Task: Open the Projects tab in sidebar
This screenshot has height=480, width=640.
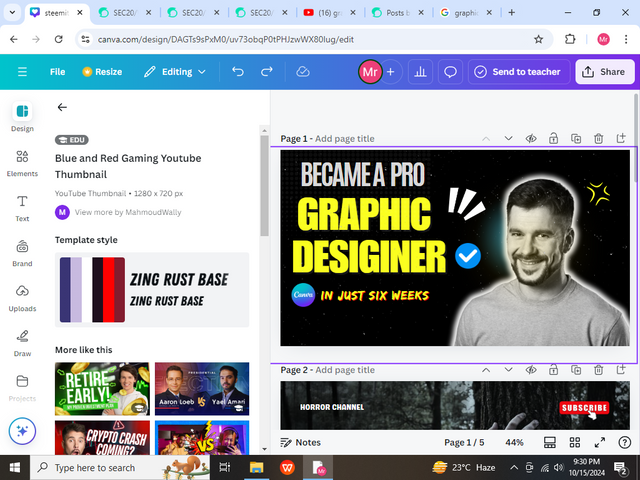Action: [x=22, y=388]
